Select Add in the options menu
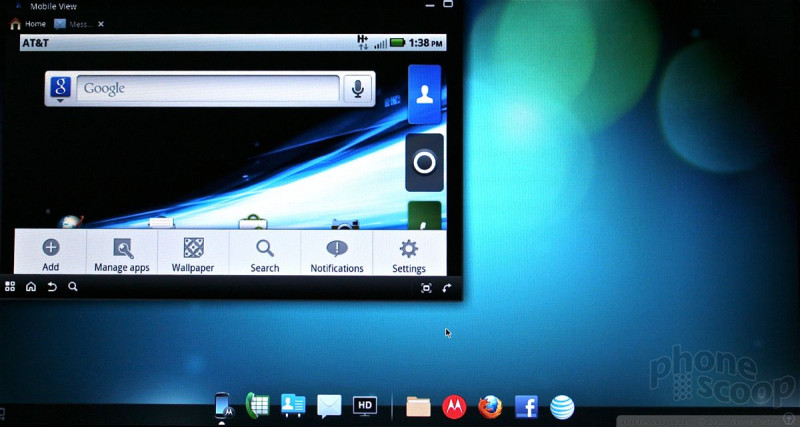The image size is (800, 427). (x=51, y=254)
